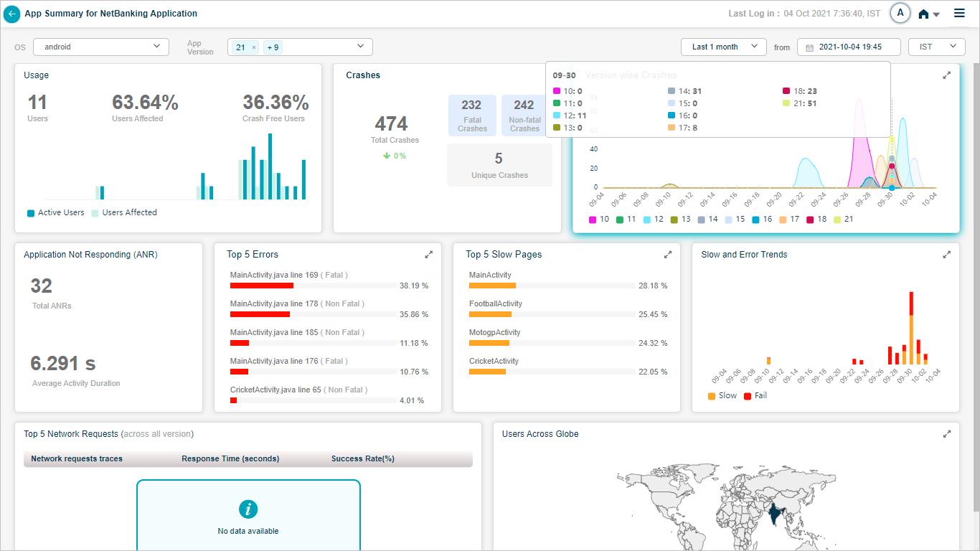Image resolution: width=980 pixels, height=551 pixels.
Task: Expand the Slow and Error Trends panel
Action: coord(946,254)
